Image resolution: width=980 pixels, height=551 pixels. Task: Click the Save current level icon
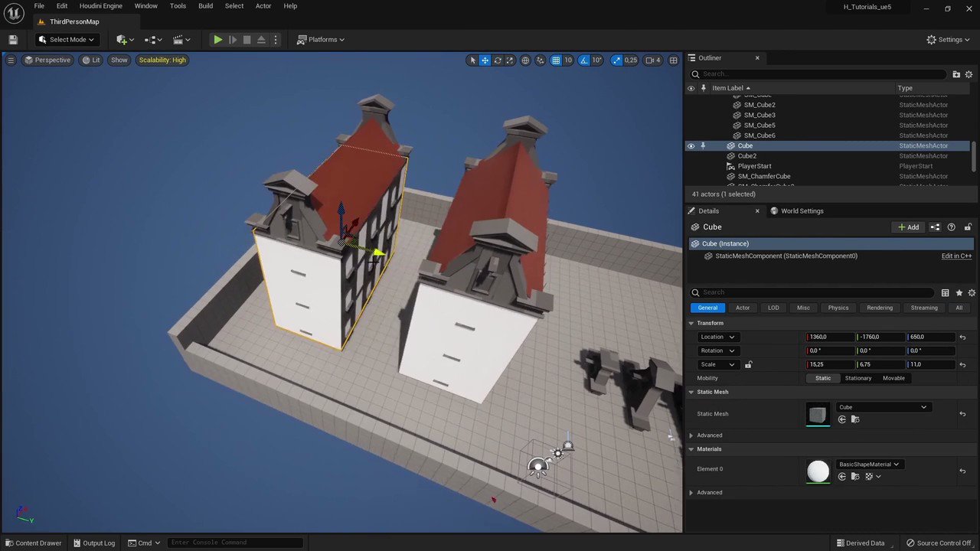[x=13, y=39]
